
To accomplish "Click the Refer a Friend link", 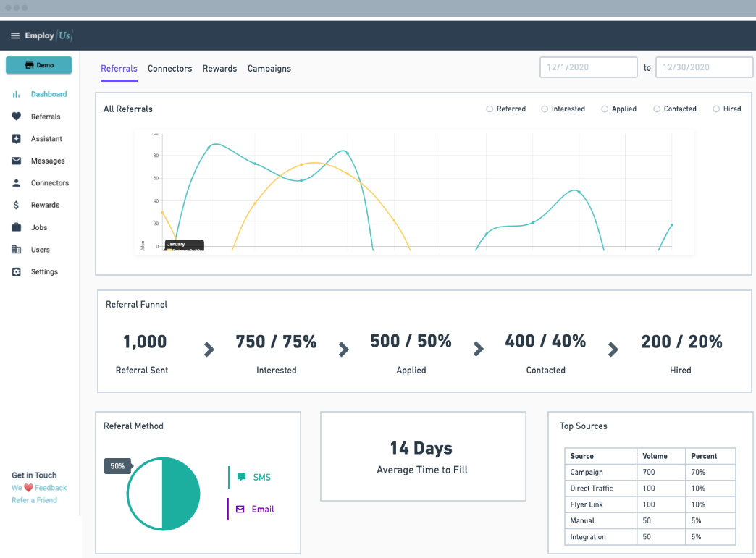I will tap(34, 500).
